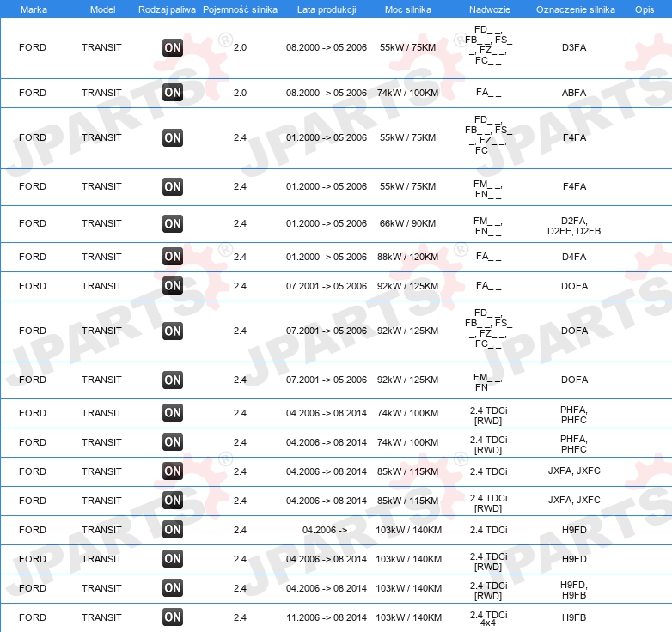
Task: Select 'FM__, FN__' body in the 66kW row
Action: click(488, 226)
